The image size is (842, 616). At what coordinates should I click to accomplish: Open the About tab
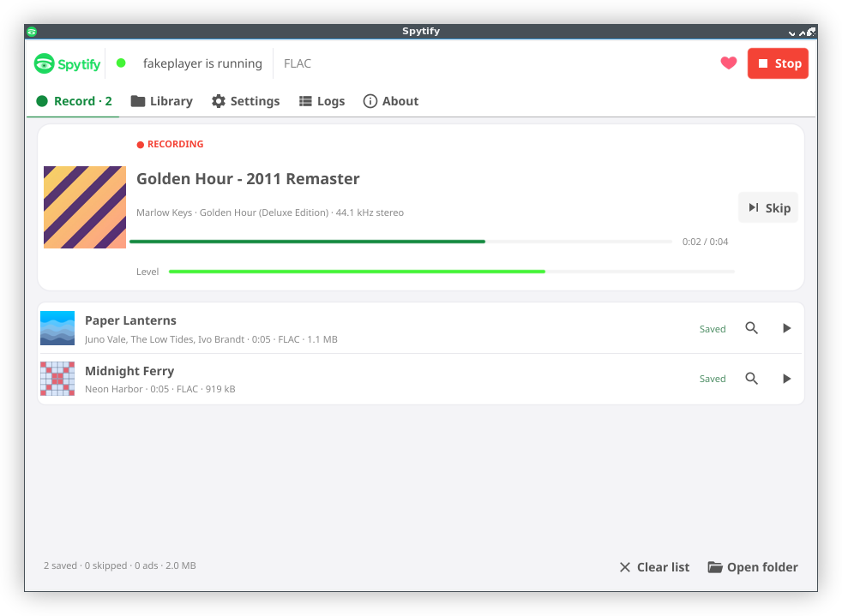click(391, 101)
